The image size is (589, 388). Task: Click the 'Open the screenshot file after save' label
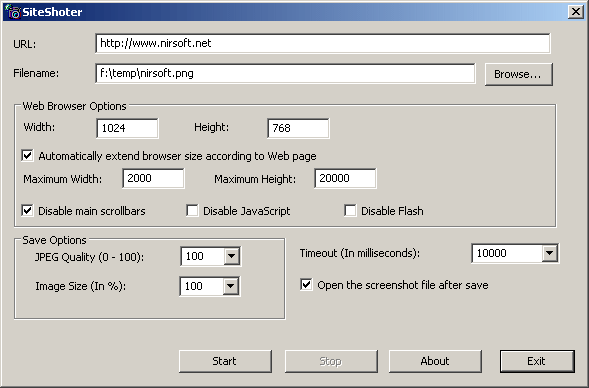(x=403, y=285)
